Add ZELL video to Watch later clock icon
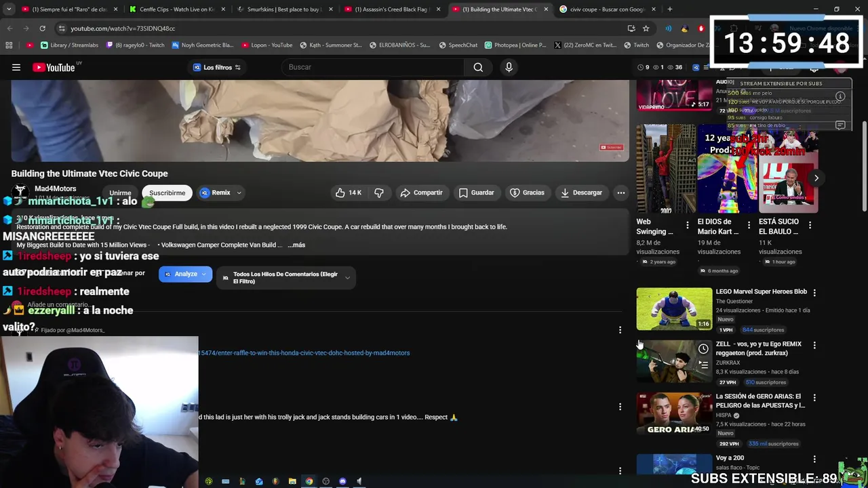Viewport: 868px width, 488px height. [703, 349]
